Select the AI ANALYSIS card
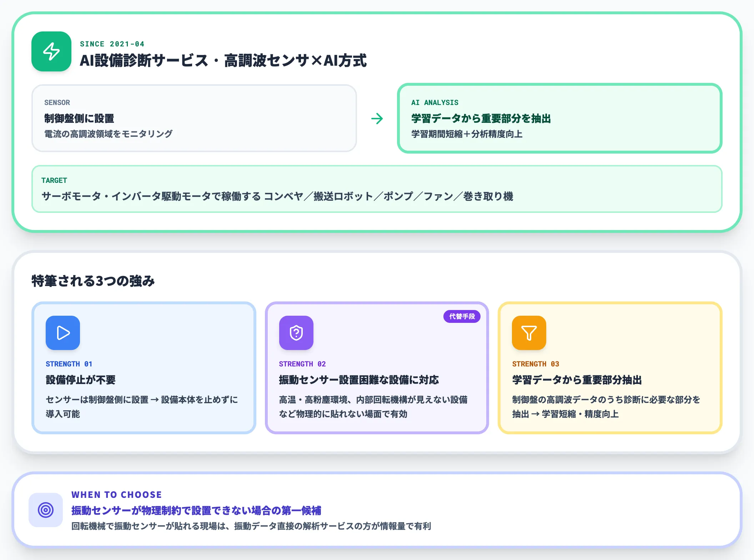The width and height of the screenshot is (754, 560). coord(560,118)
